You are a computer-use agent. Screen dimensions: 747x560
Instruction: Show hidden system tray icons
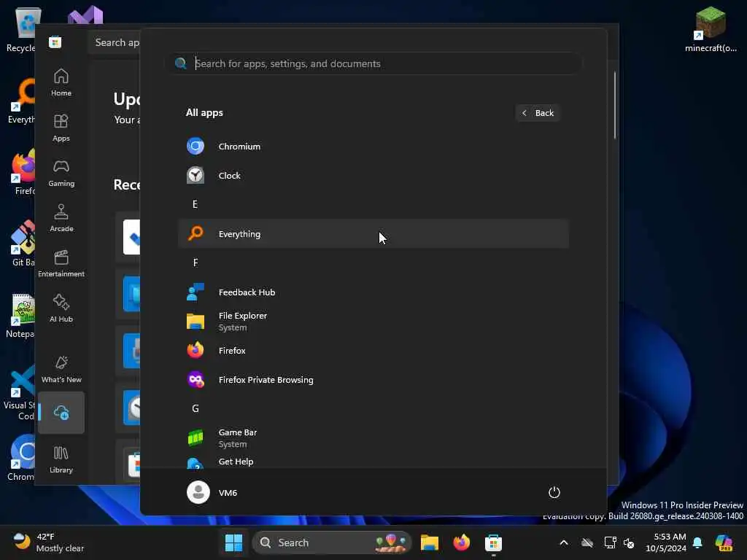click(x=564, y=542)
